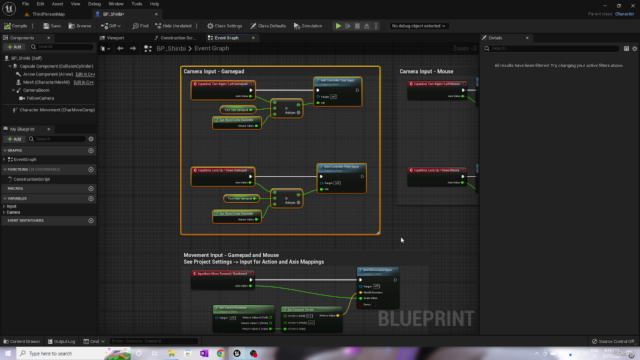Open the Debug menu

[94, 4]
